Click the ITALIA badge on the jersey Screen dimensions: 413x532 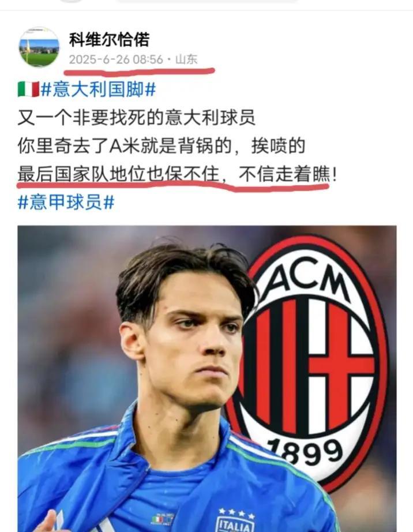[x=234, y=524]
